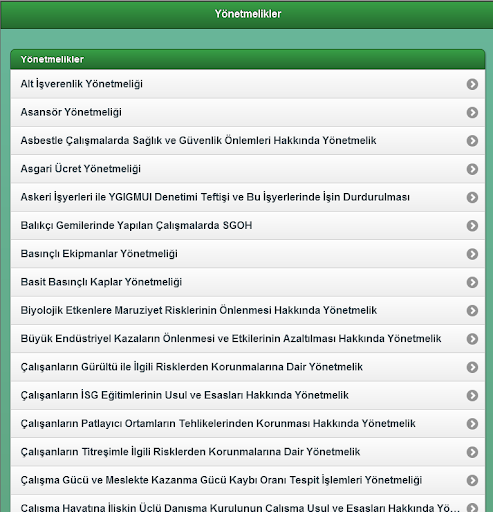Open Asansör Yönetmeliği entry

248,112
